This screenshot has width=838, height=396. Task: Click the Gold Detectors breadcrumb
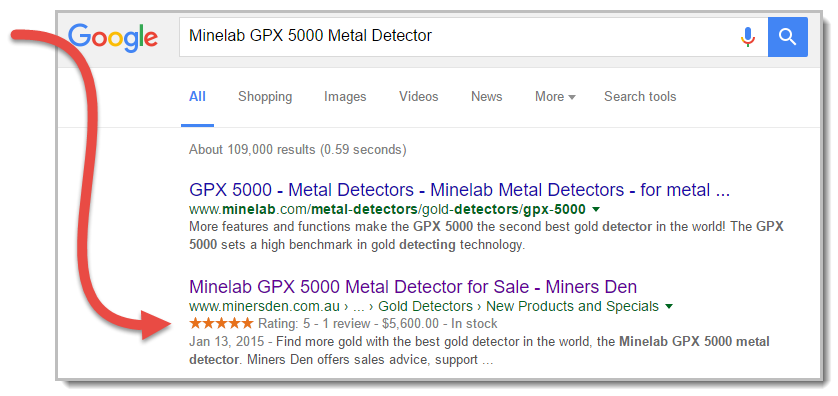[x=425, y=307]
